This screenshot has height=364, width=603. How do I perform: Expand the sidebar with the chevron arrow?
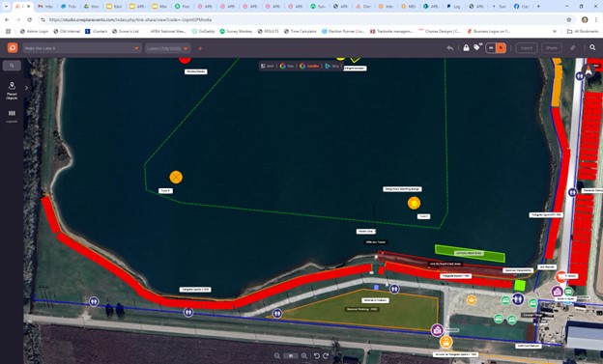coord(26,88)
